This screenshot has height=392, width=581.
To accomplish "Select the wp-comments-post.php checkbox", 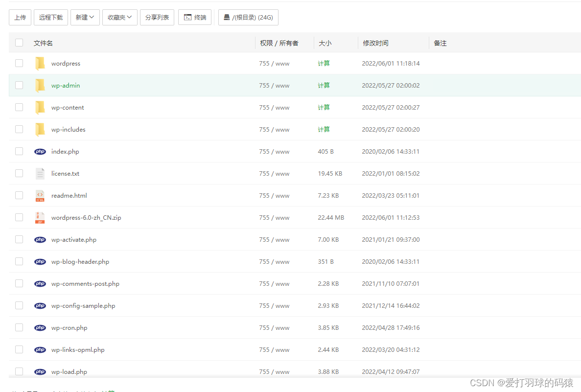I will click(19, 283).
